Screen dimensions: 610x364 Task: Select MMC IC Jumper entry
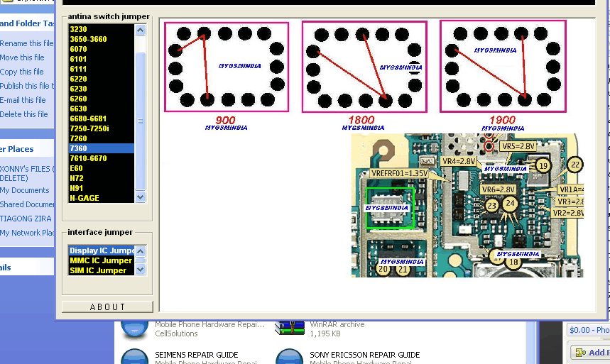tap(100, 260)
